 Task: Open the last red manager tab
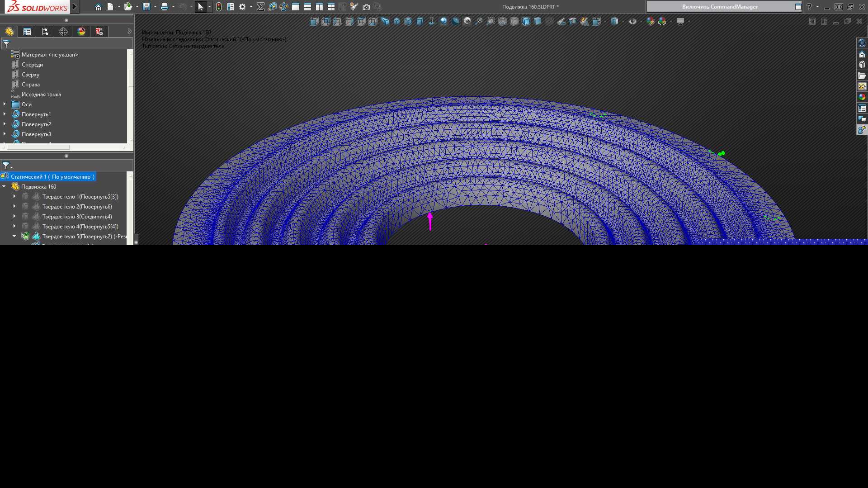99,31
